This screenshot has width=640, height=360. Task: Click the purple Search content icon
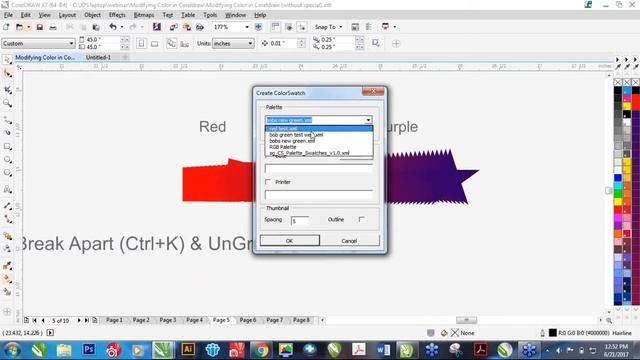click(x=157, y=27)
